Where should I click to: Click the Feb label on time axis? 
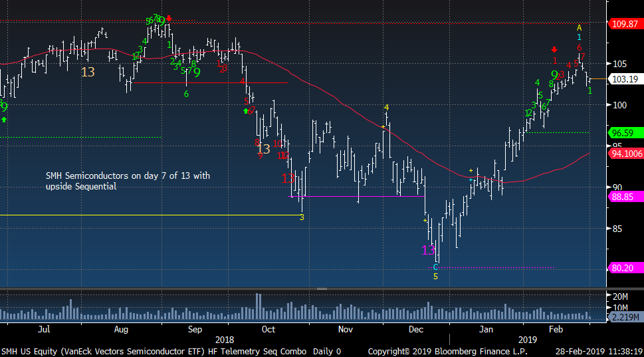tap(556, 329)
